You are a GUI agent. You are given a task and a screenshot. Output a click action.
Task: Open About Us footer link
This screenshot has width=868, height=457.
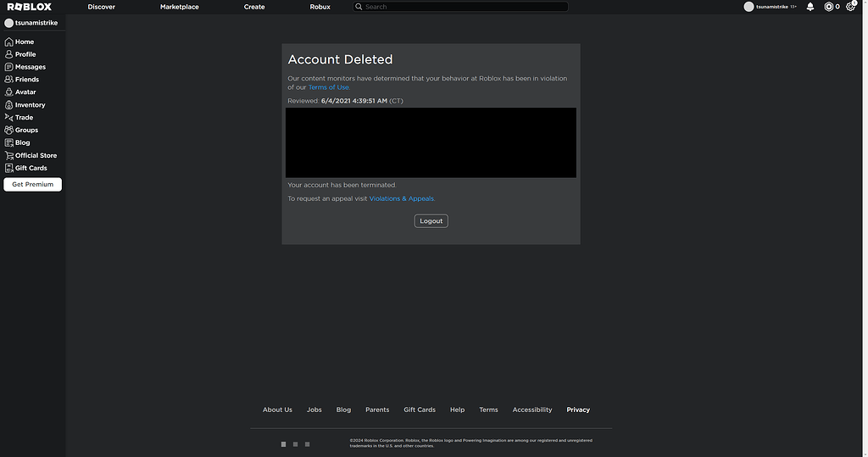(277, 410)
